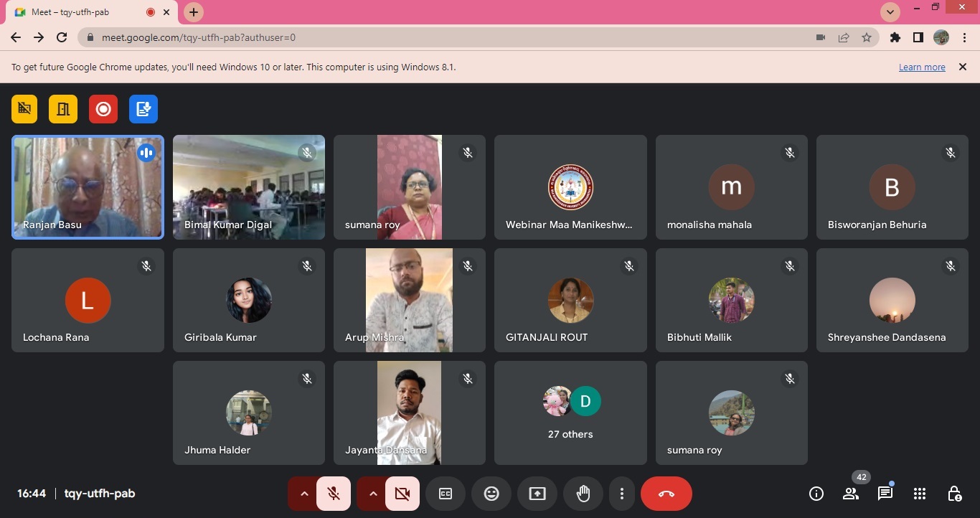
Task: Open the three-dot more options menu
Action: click(x=622, y=494)
